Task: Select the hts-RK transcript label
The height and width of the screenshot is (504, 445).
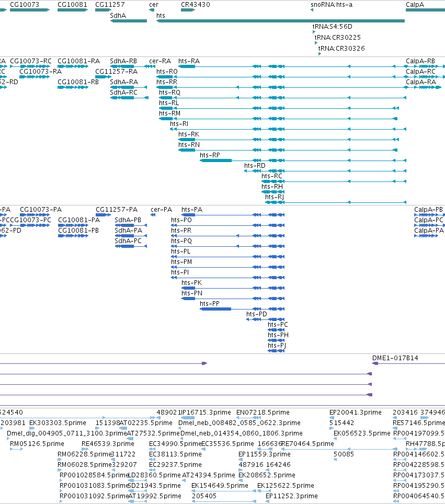Action: [189, 134]
